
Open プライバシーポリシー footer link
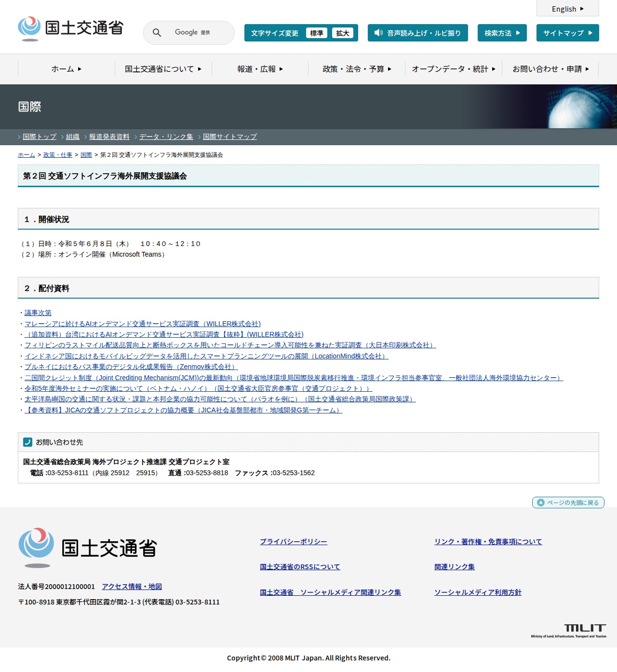[294, 542]
